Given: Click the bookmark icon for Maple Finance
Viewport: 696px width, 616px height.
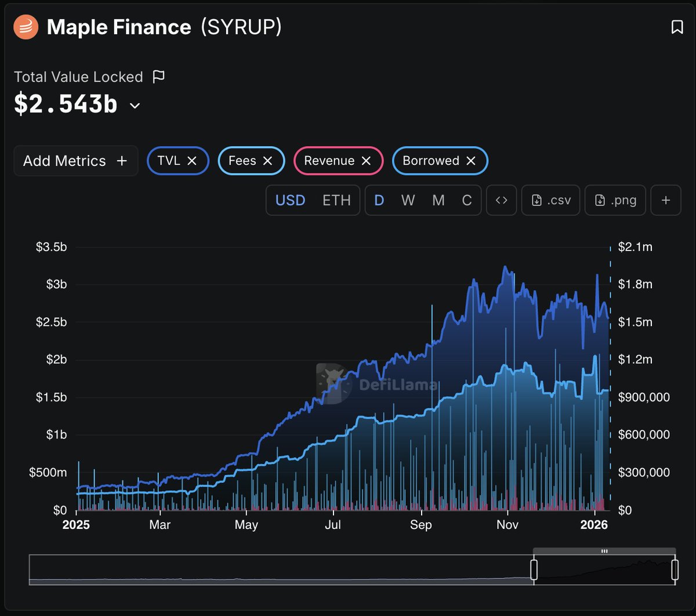Looking at the screenshot, I should 677,27.
